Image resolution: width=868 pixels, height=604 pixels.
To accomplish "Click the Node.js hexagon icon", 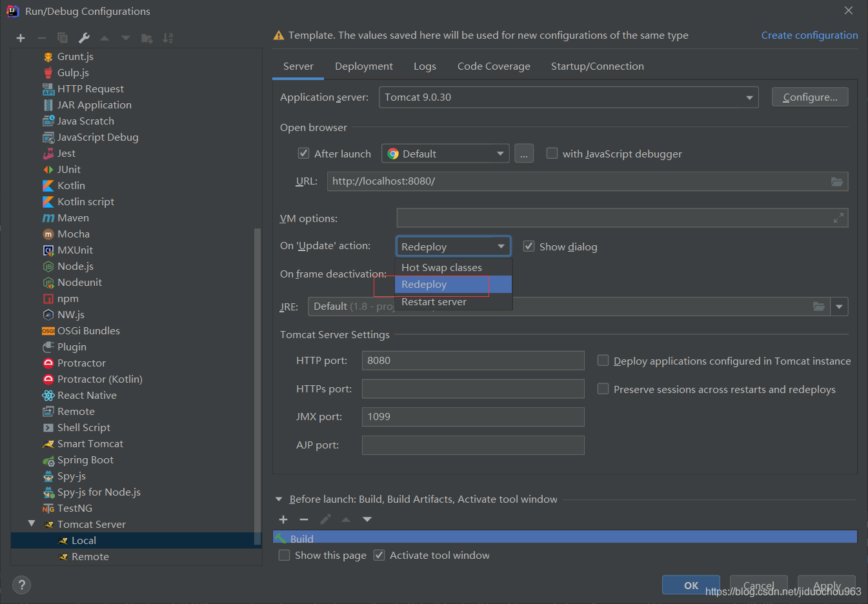I will (x=48, y=267).
